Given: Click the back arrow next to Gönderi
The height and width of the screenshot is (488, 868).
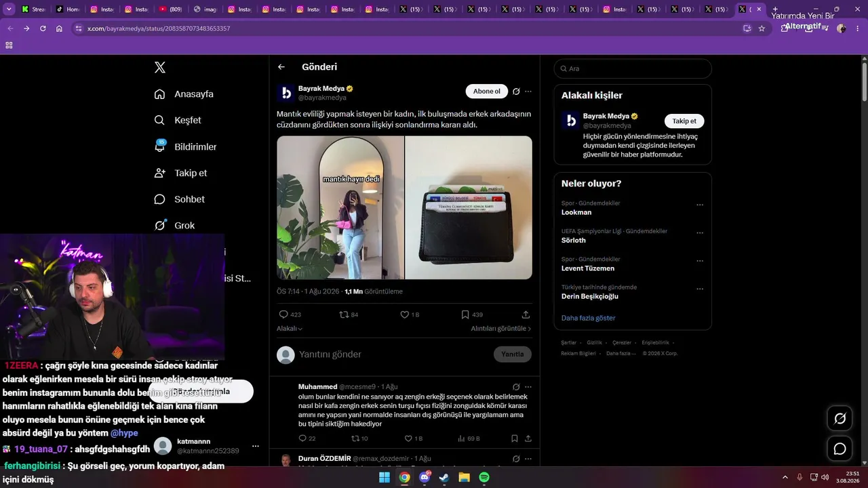Looking at the screenshot, I should (281, 67).
